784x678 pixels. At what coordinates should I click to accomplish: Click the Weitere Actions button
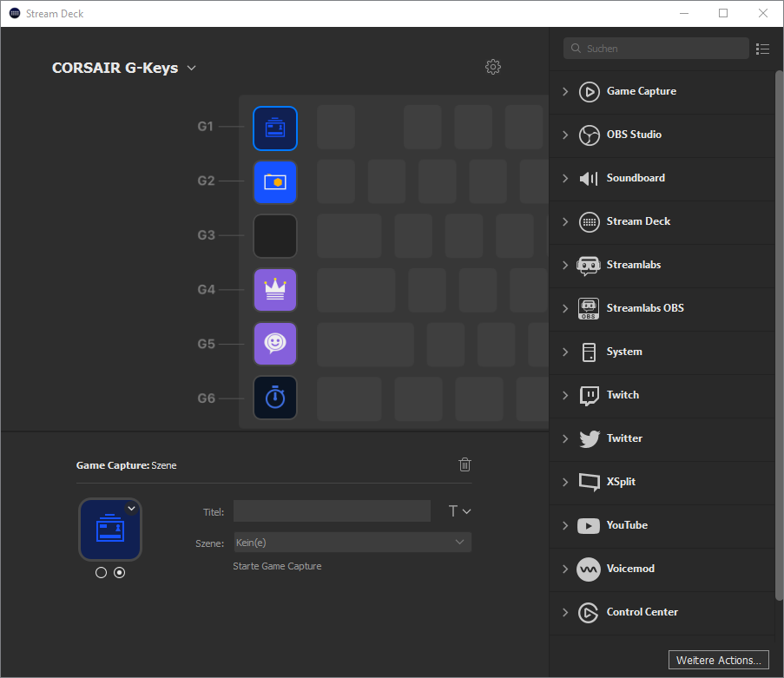718,661
